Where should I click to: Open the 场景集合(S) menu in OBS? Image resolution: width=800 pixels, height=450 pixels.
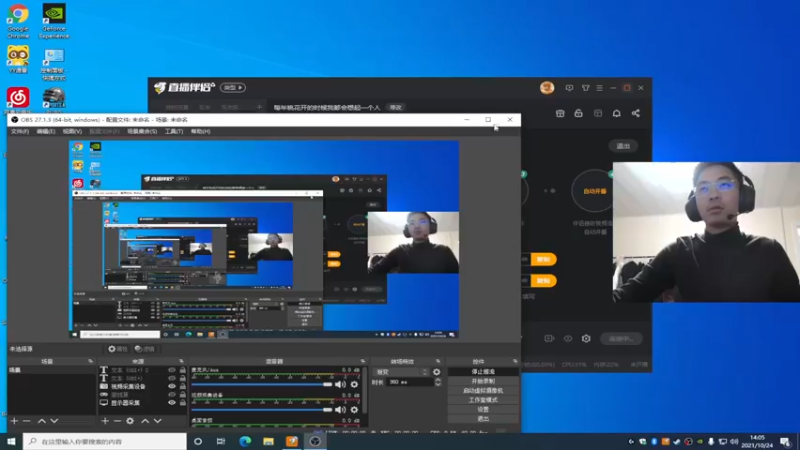[142, 131]
